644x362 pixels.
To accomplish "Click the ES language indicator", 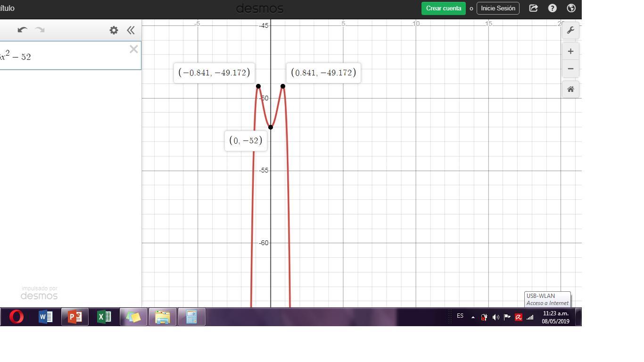I will tap(460, 316).
